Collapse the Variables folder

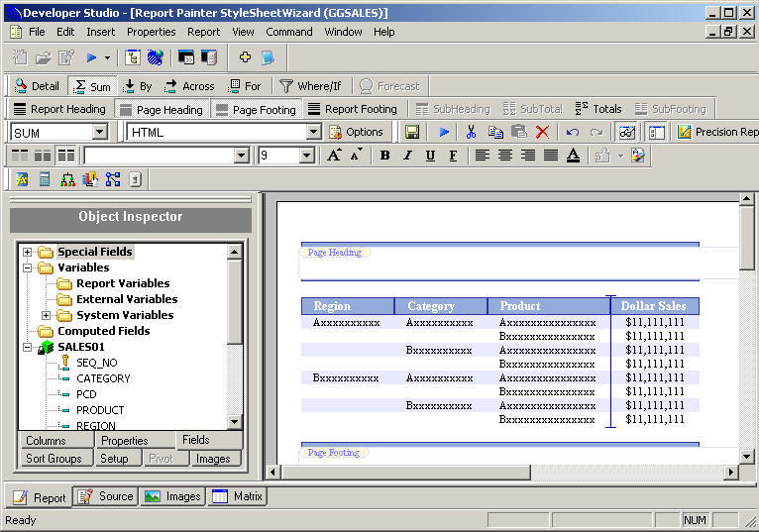pyautogui.click(x=27, y=267)
